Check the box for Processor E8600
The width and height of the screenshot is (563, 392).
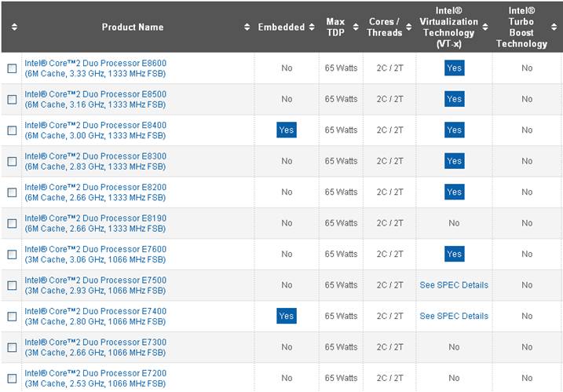[13, 68]
